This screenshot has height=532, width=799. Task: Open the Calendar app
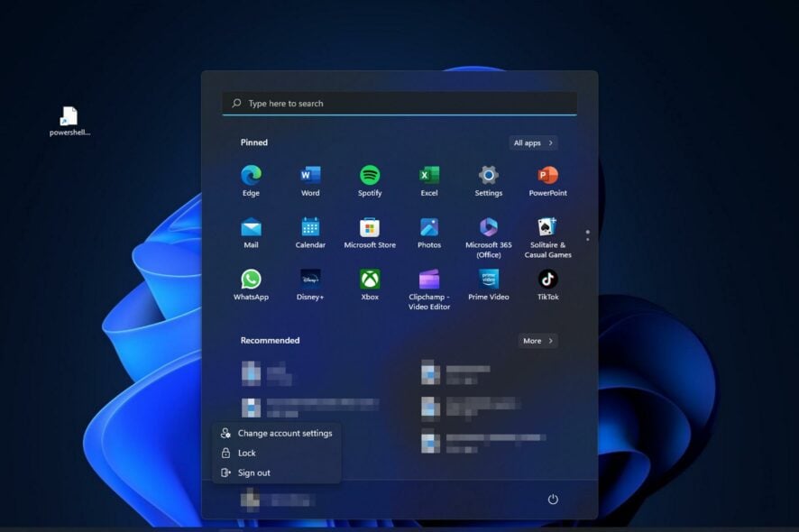click(310, 233)
